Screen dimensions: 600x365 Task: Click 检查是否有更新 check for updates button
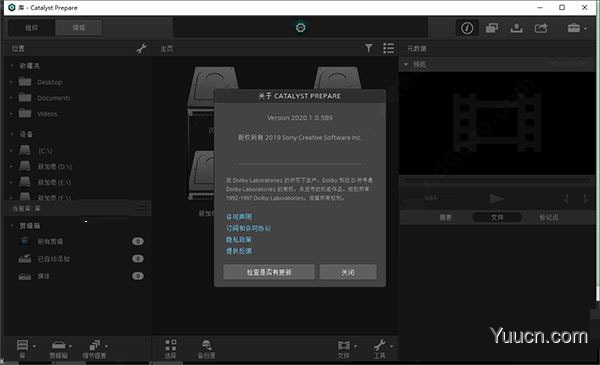(269, 272)
